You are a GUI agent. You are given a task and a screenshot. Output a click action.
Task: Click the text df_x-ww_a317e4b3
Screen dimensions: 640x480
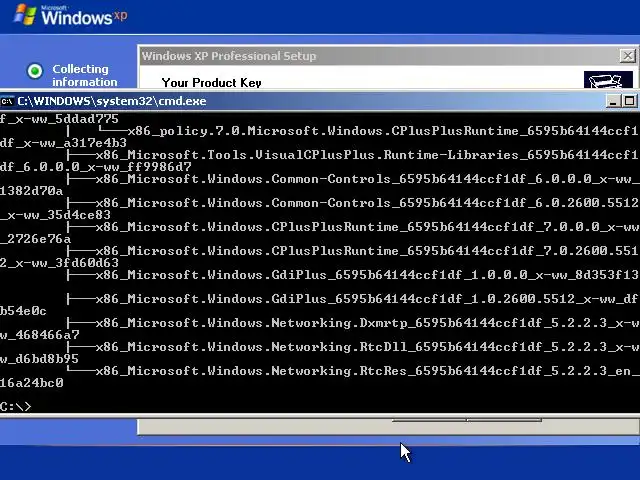(x=63, y=143)
